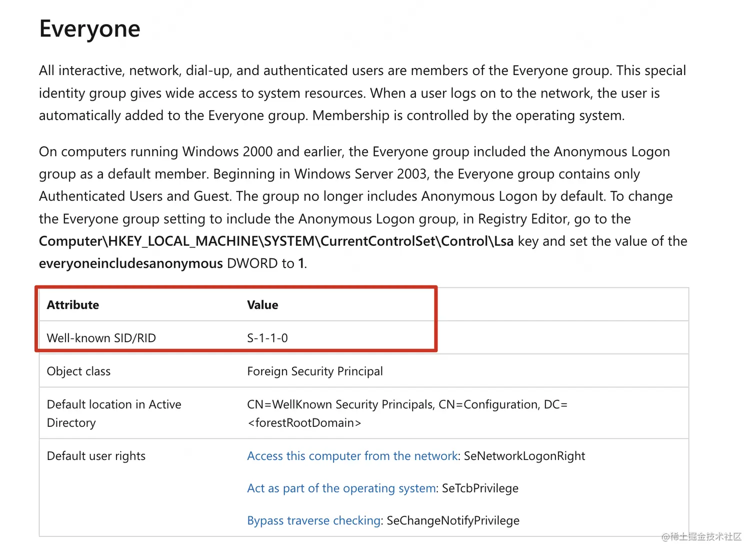The height and width of the screenshot is (556, 756).
Task: Click the 'Default user rights' cell
Action: click(x=96, y=456)
